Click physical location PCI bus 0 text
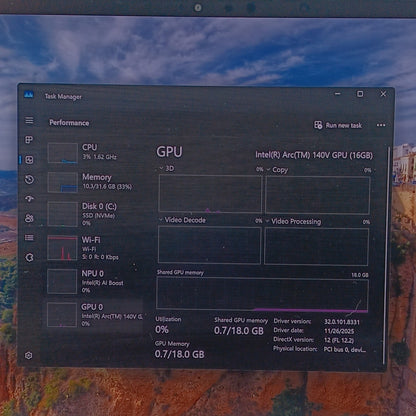The height and width of the screenshot is (416, 416). pyautogui.click(x=345, y=350)
